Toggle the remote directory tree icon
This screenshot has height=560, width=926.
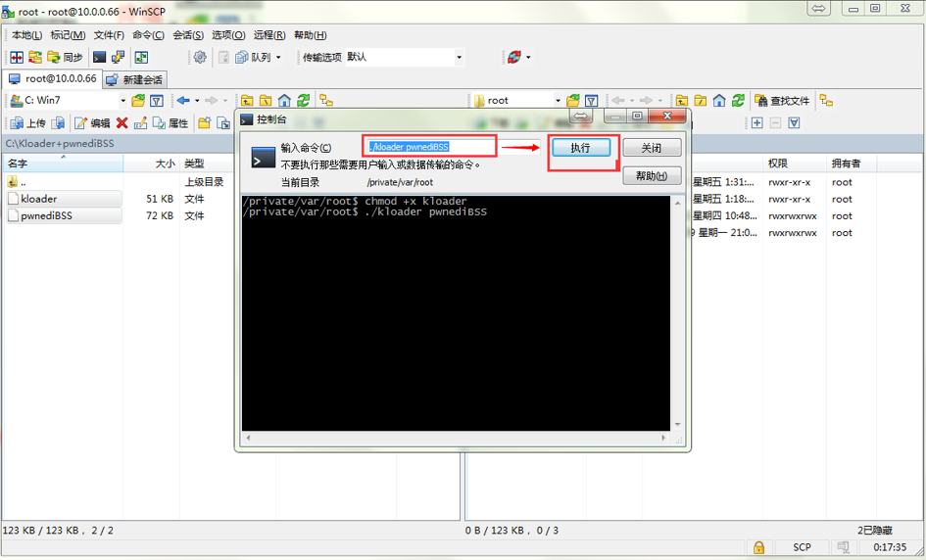coord(827,100)
